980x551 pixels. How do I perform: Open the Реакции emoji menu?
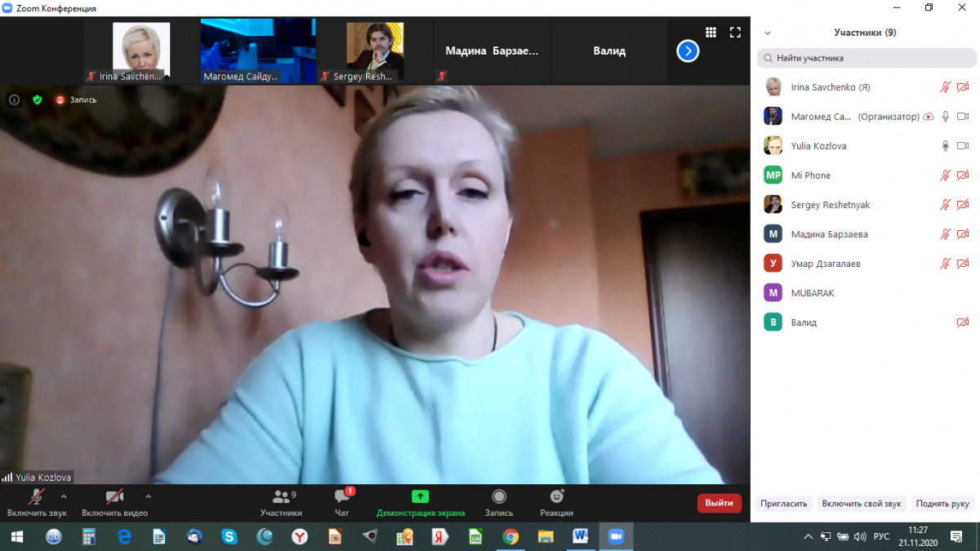tap(556, 503)
